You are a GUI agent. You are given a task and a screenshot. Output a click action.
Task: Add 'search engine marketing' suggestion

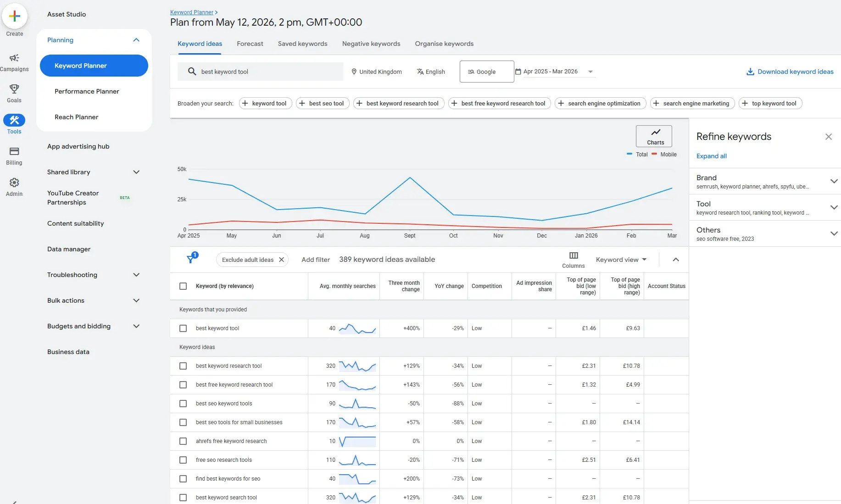(x=692, y=103)
